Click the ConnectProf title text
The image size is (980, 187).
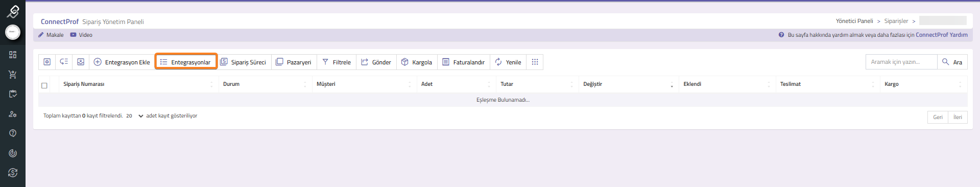coord(60,21)
